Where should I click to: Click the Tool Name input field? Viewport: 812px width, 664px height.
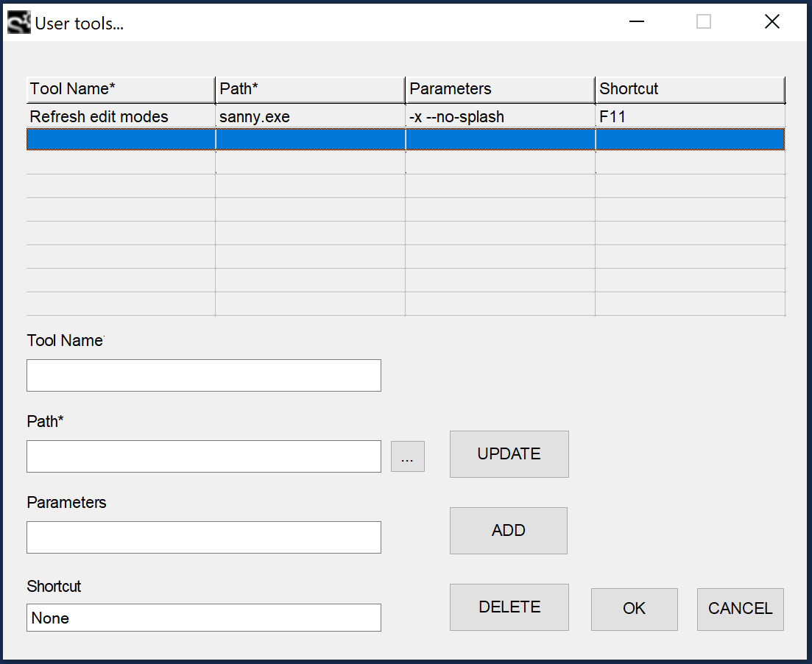pos(203,375)
